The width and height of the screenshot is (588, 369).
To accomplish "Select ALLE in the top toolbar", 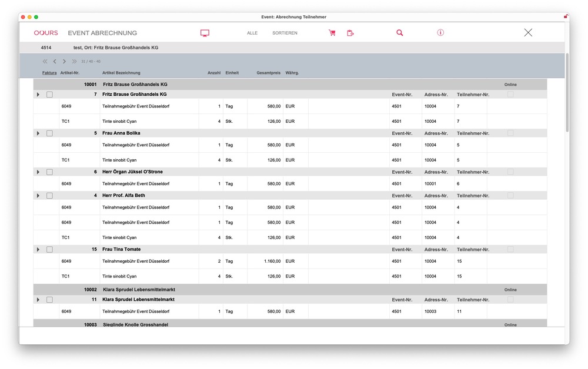I will coord(252,33).
